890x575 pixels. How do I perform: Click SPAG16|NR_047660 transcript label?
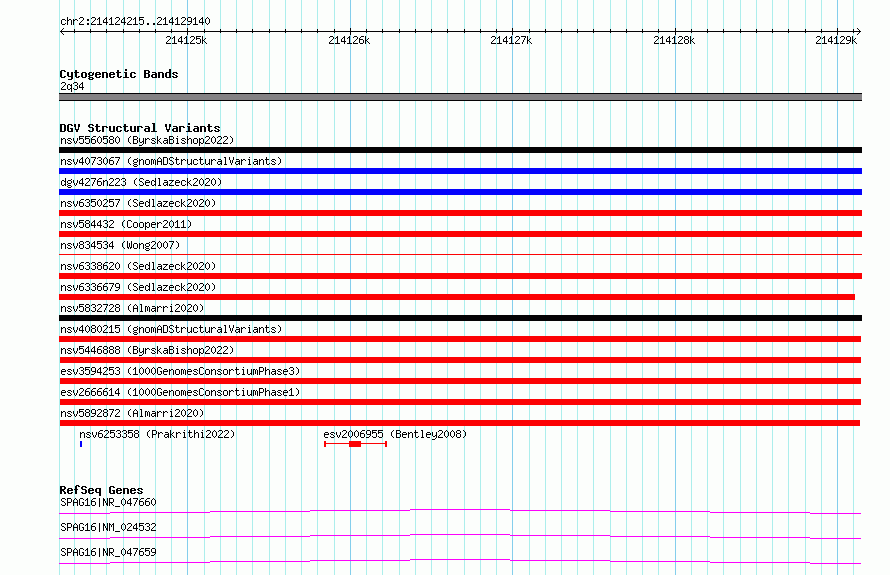point(108,502)
